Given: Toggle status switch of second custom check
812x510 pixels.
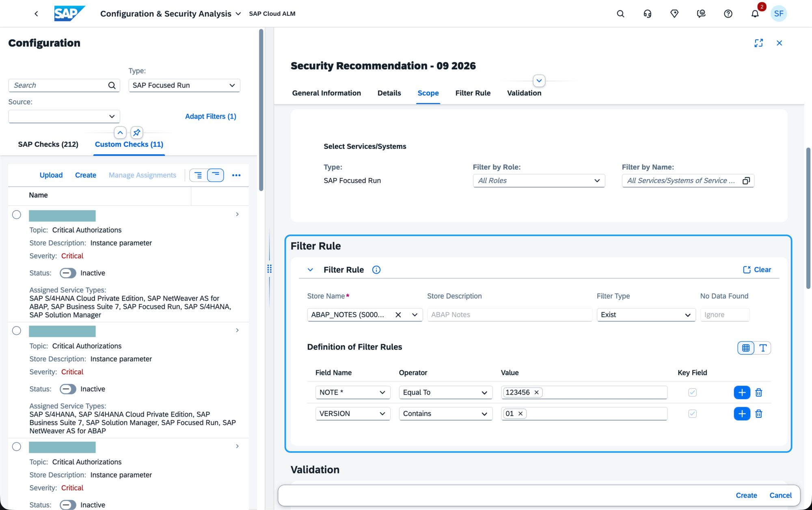Looking at the screenshot, I should [68, 389].
